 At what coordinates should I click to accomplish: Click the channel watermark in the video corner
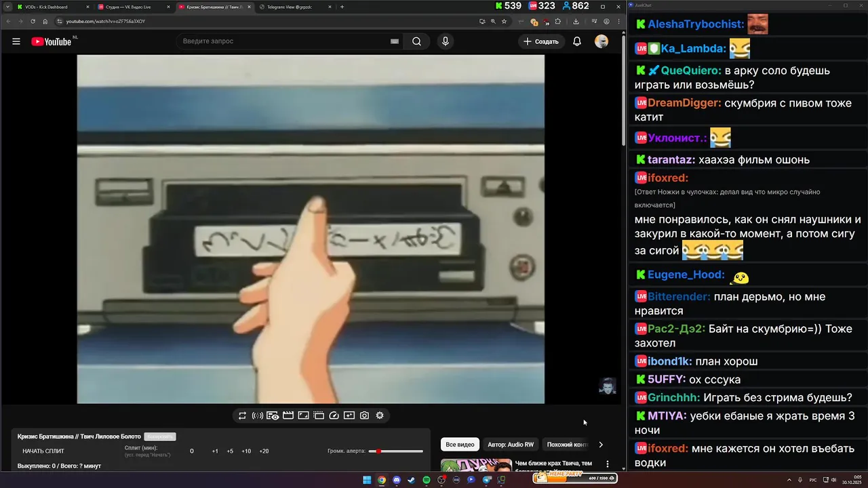(607, 386)
